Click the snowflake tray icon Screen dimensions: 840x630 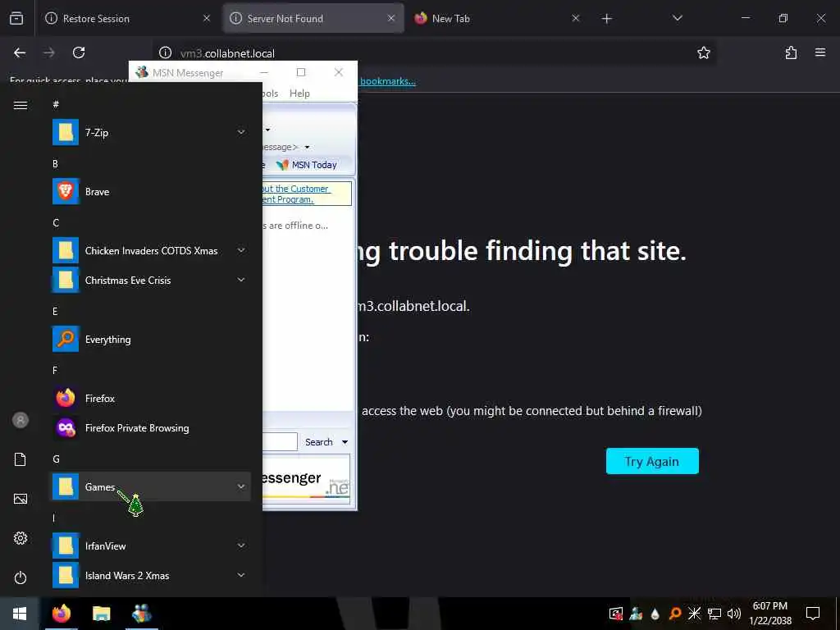(695, 614)
